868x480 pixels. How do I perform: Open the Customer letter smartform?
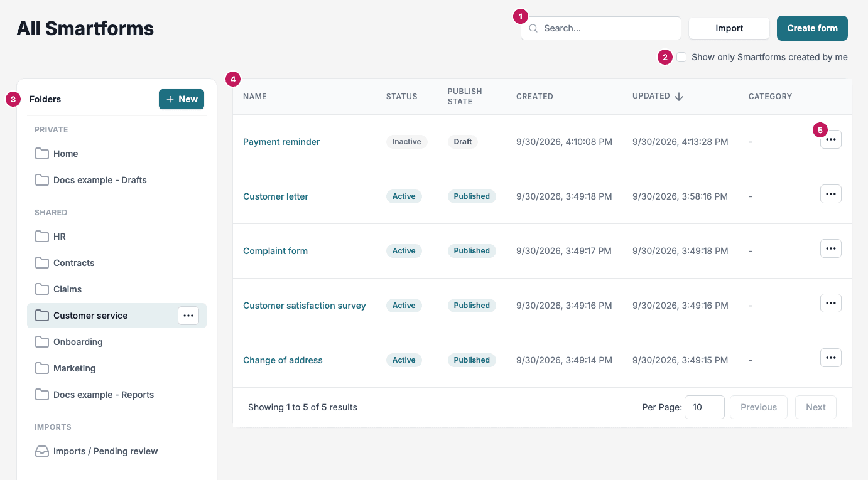coord(276,196)
